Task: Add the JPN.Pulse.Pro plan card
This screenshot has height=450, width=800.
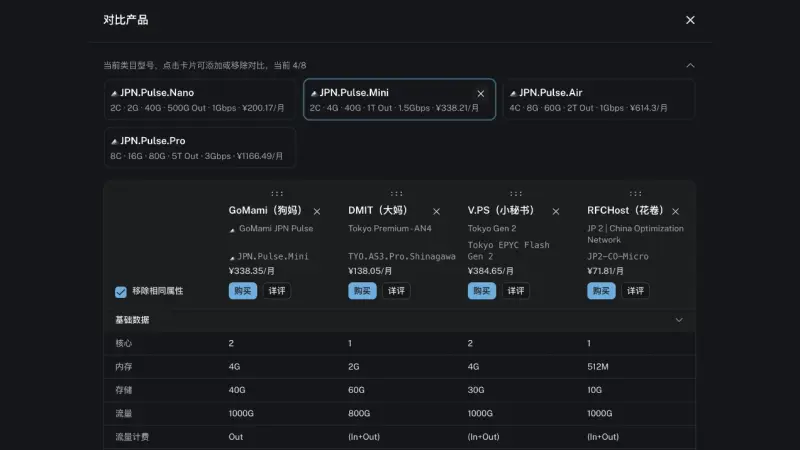Action: (x=200, y=147)
